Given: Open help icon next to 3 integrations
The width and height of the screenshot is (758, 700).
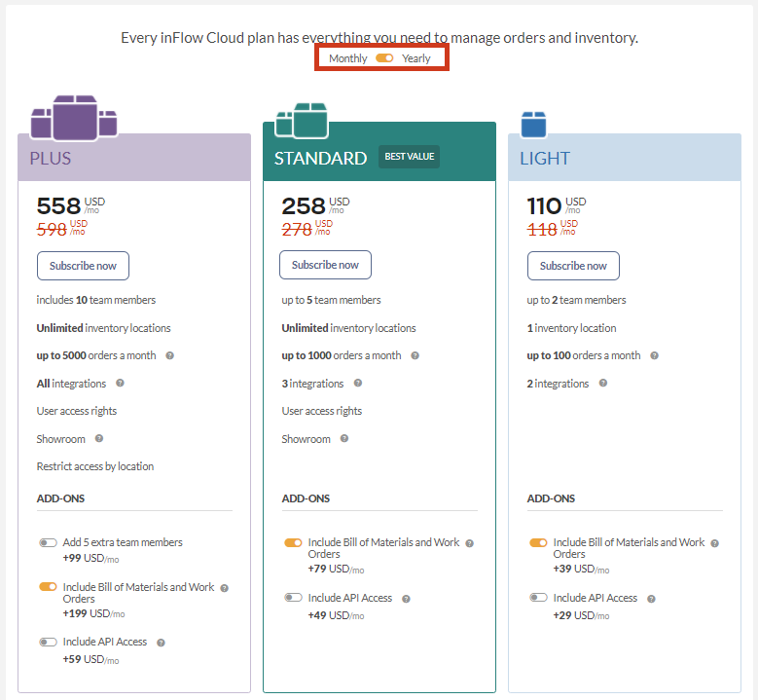Looking at the screenshot, I should click(x=358, y=384).
